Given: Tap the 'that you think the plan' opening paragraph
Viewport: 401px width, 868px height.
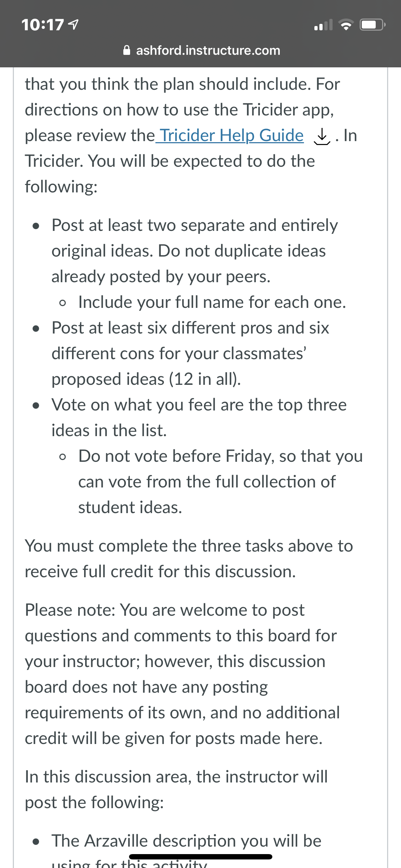Looking at the screenshot, I should coord(191,135).
